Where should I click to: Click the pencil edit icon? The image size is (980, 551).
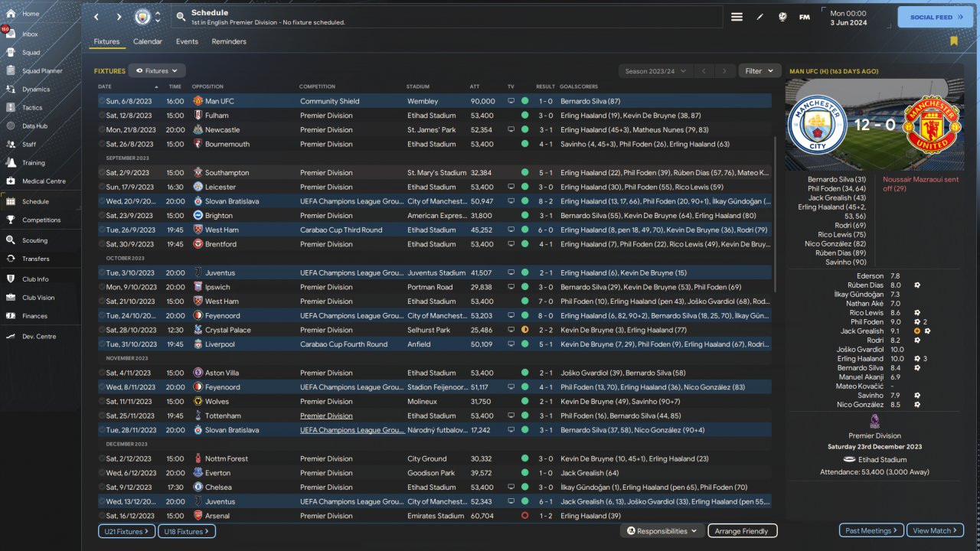point(759,17)
